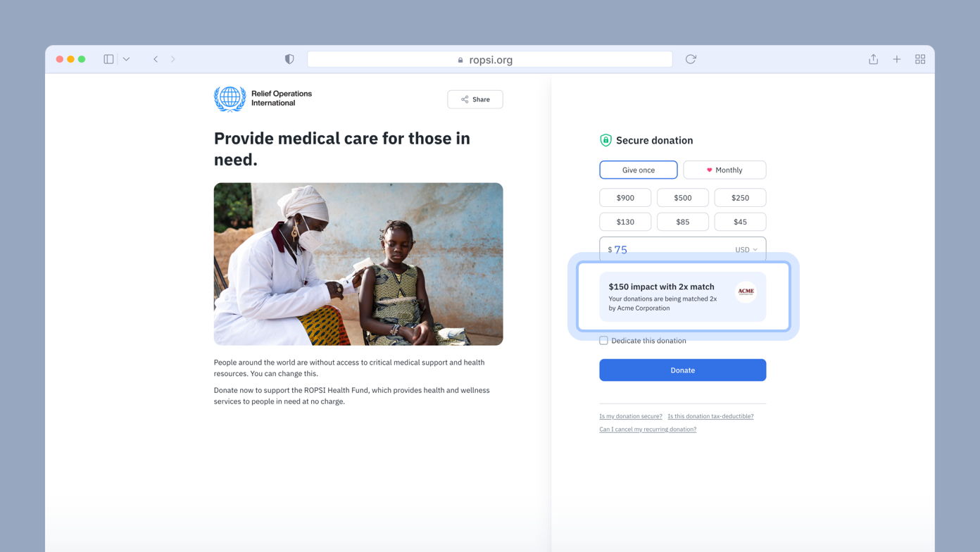Click the browser share icon in the toolbar
Screen dimensions: 980x552
tap(873, 59)
